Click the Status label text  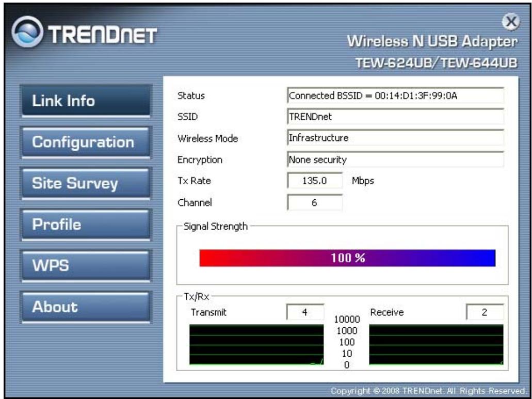(x=191, y=95)
